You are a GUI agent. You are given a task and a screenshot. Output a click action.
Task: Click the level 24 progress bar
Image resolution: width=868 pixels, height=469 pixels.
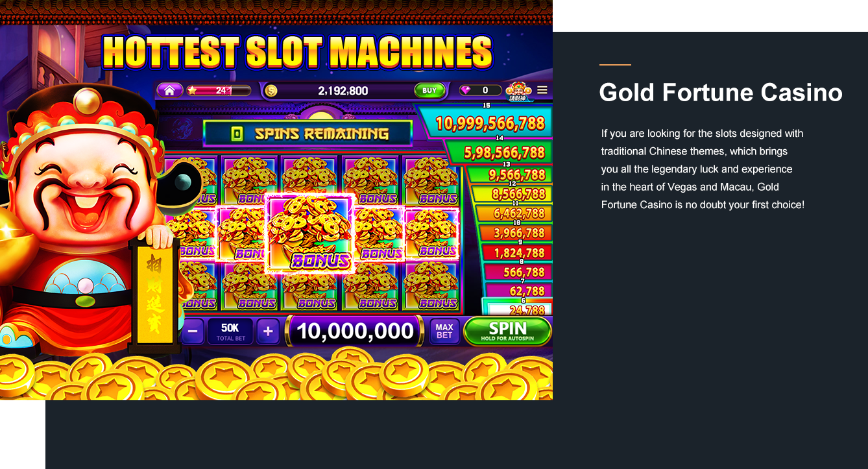click(x=219, y=90)
